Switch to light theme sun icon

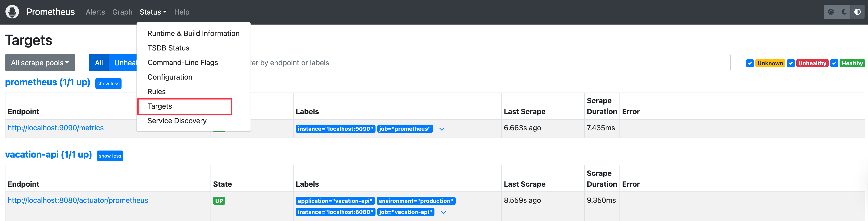831,12
